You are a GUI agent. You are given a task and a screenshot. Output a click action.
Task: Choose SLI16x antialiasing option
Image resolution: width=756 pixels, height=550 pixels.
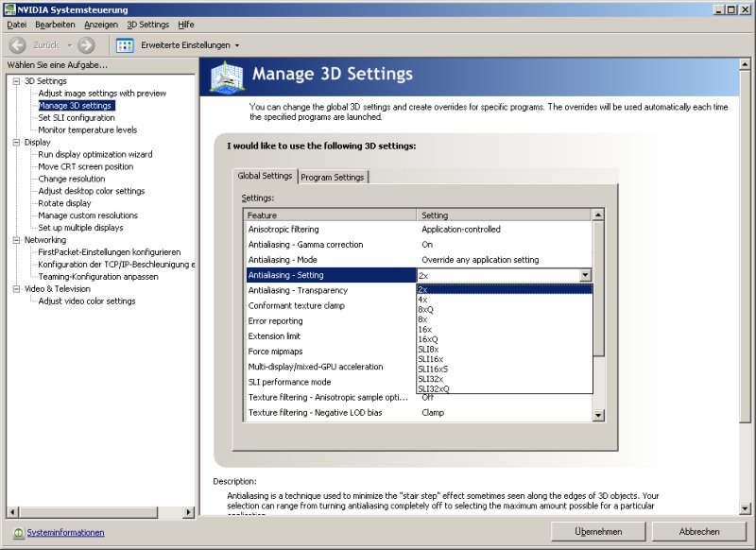[505, 359]
